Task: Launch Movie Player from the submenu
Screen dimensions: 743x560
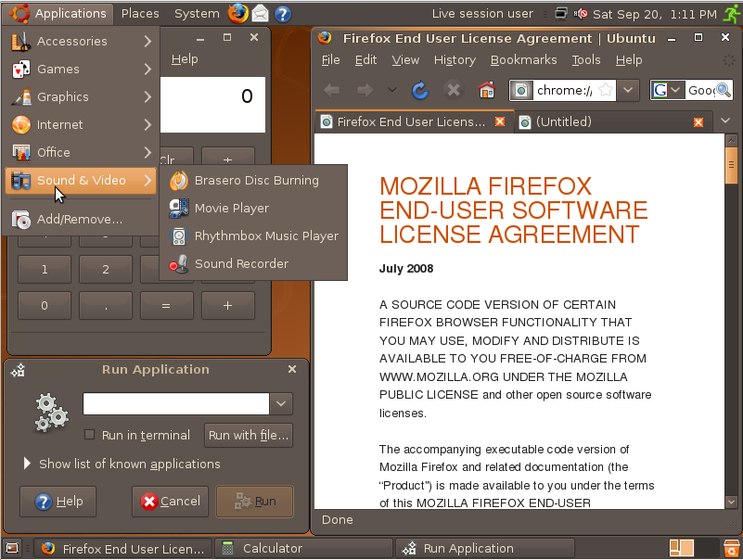Action: pos(253,208)
